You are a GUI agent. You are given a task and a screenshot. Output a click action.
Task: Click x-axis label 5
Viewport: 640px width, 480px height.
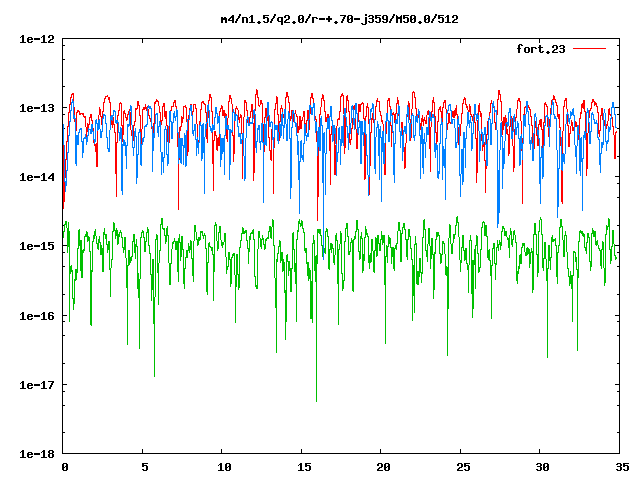point(144,467)
